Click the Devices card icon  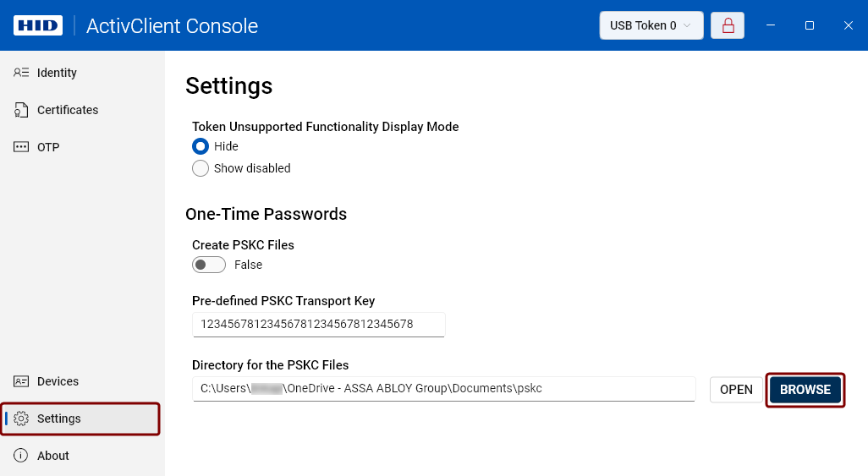(x=21, y=381)
